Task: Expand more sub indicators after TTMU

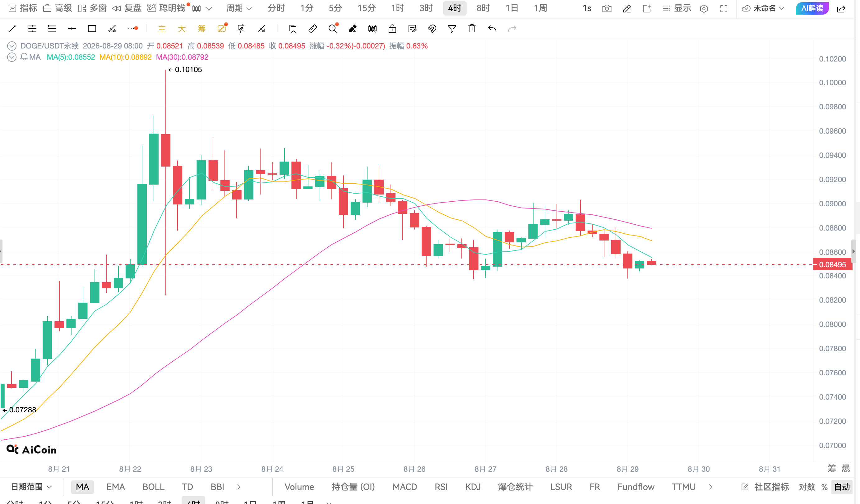Action: tap(710, 487)
